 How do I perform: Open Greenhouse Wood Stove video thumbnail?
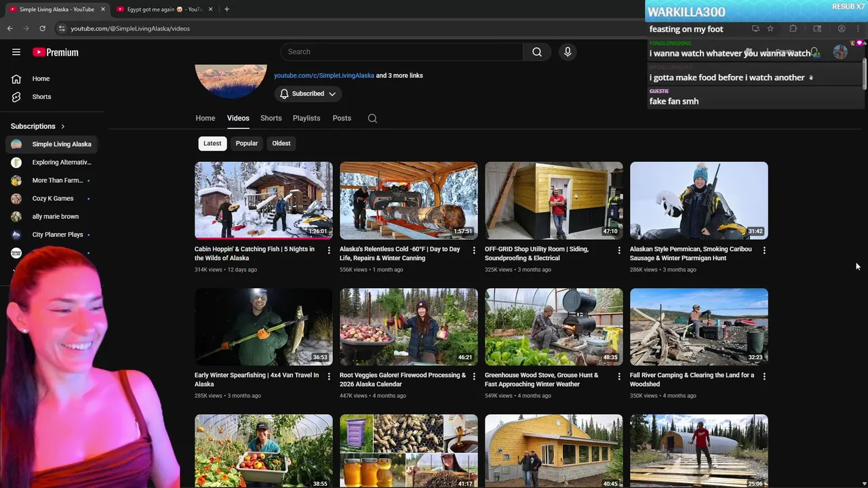click(x=554, y=327)
